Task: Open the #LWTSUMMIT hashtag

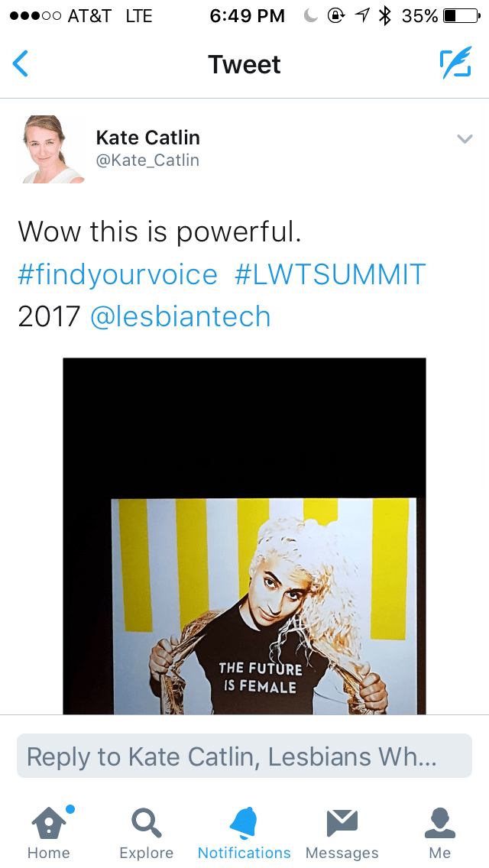Action: [x=330, y=274]
